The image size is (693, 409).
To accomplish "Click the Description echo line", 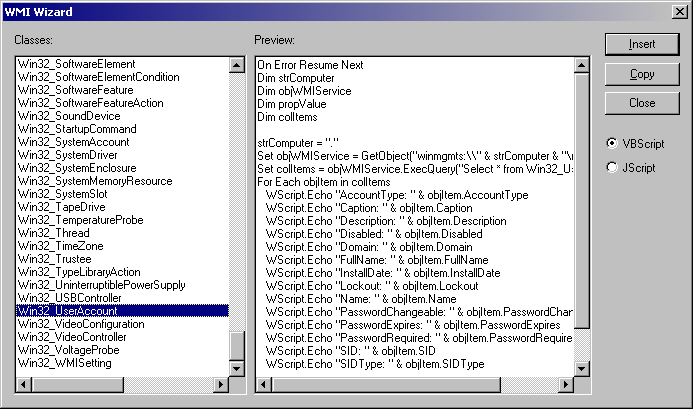I will point(386,221).
